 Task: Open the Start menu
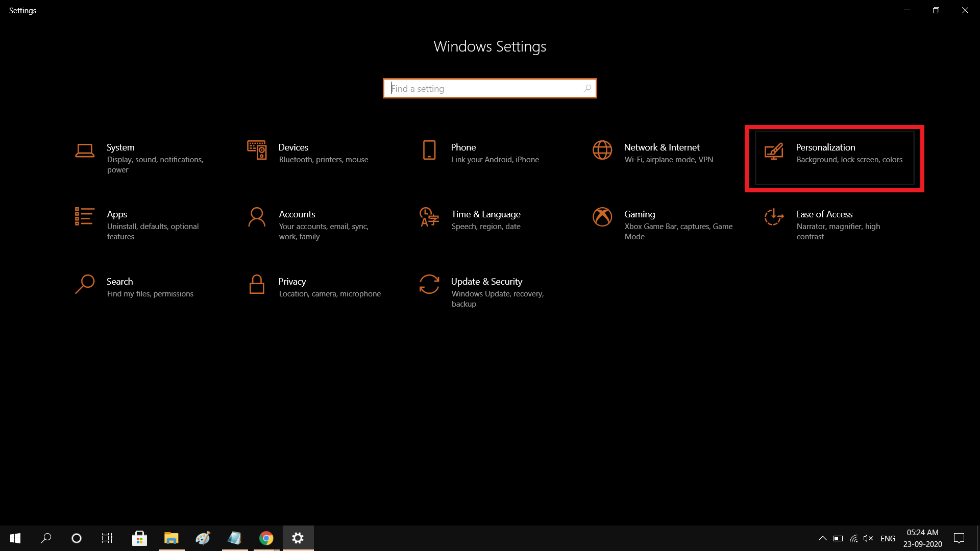click(x=15, y=538)
